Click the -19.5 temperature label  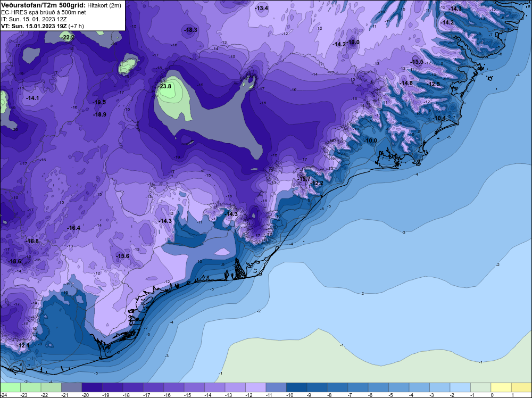(x=99, y=102)
